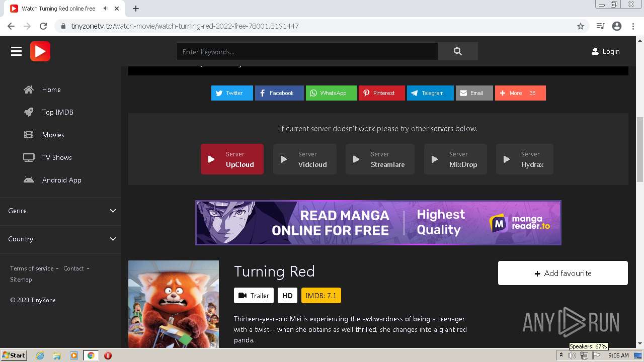Open the Sitemap link

pyautogui.click(x=21, y=280)
